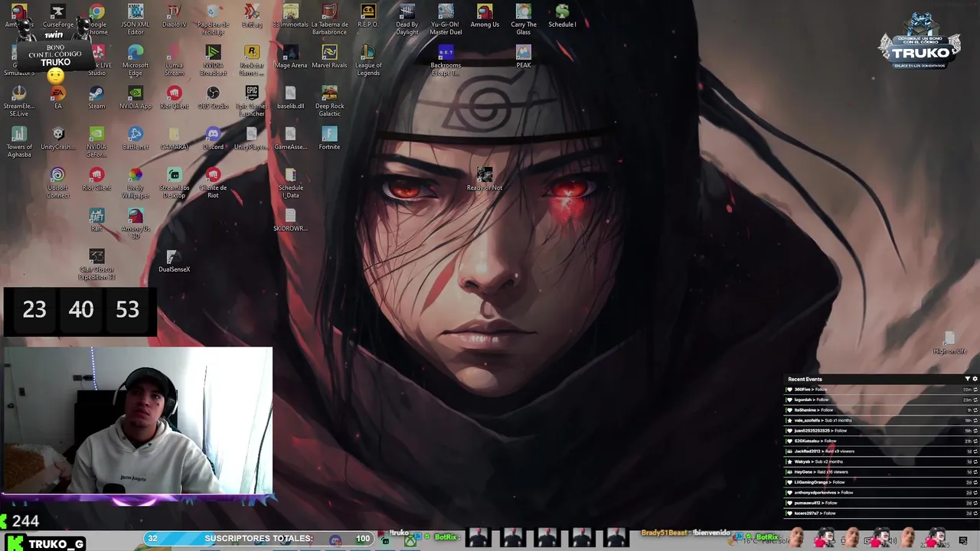Click the taskbar volume speaker icon

893,541
